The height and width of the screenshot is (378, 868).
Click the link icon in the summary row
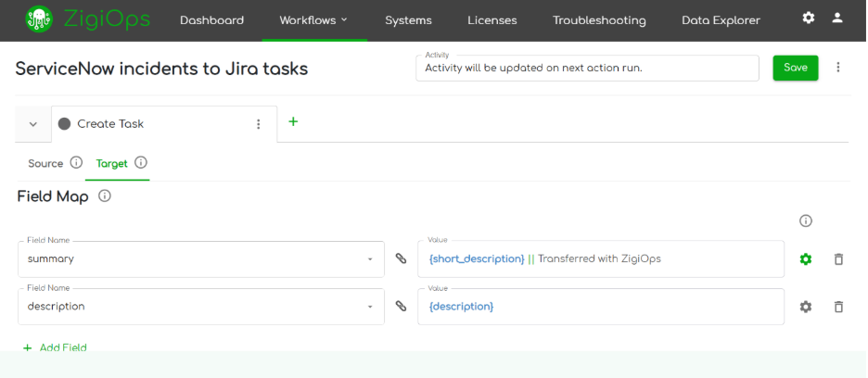401,258
